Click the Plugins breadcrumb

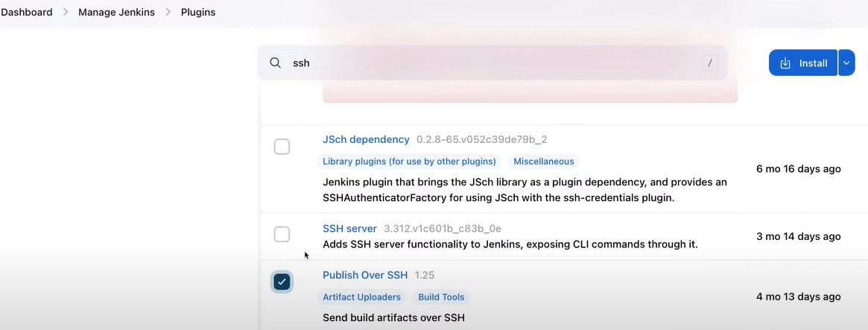198,12
